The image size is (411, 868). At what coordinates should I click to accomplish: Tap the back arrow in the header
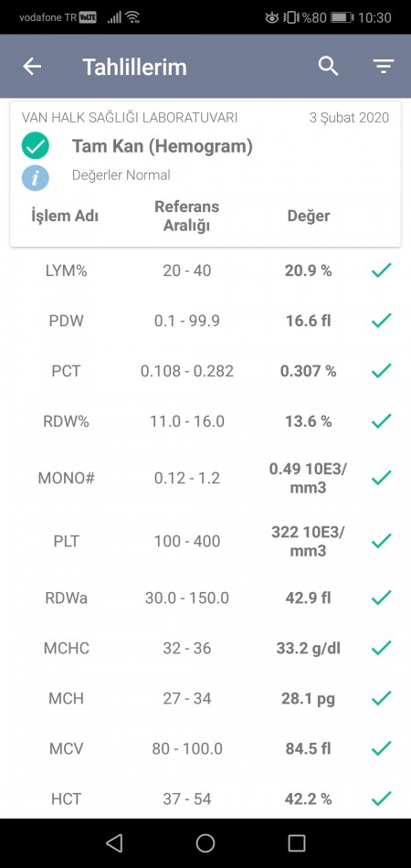[32, 67]
